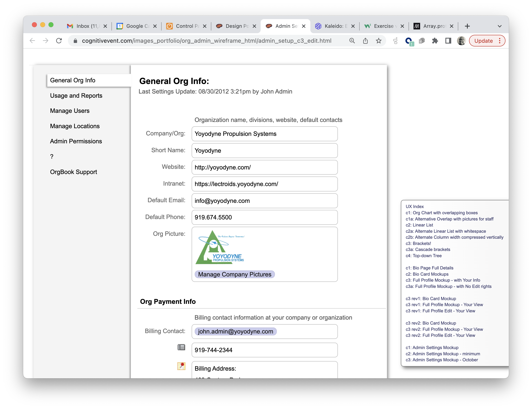Bookmark this page with the star icon
The height and width of the screenshot is (409, 532).
(x=378, y=41)
